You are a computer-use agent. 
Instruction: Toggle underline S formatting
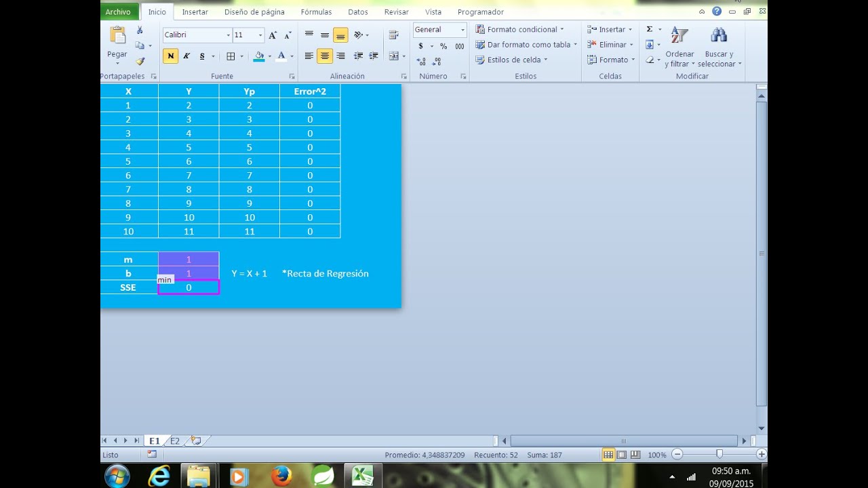[x=202, y=56]
